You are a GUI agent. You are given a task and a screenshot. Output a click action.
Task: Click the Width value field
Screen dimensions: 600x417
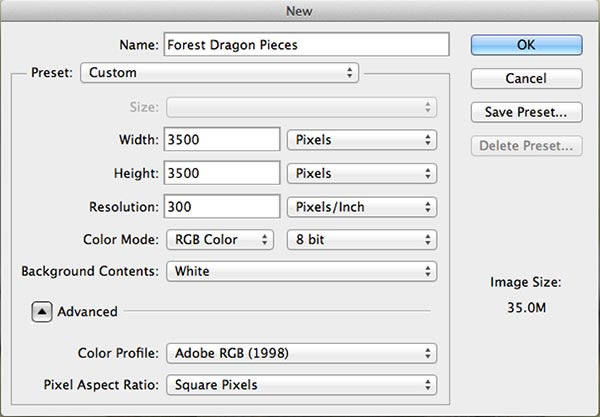222,140
